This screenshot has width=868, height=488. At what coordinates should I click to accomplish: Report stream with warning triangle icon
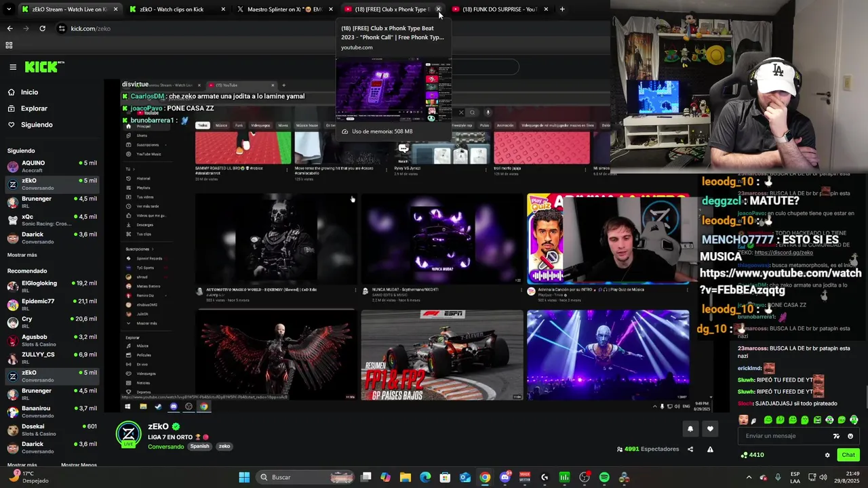pyautogui.click(x=710, y=449)
